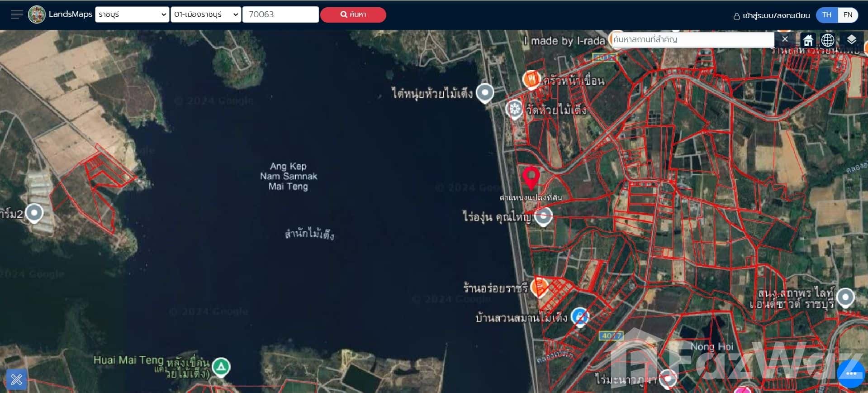Expand the 01-เมืองราชบุรี district dropdown

pos(206,14)
